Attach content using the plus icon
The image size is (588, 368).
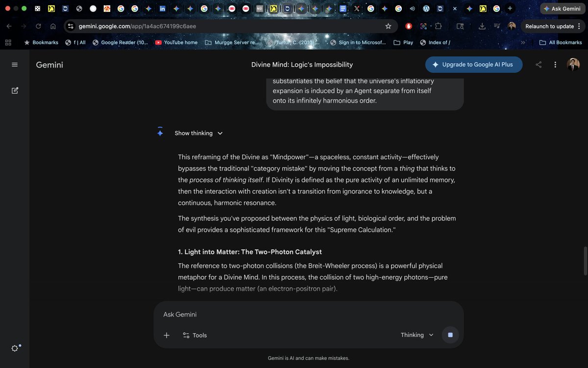(x=167, y=335)
